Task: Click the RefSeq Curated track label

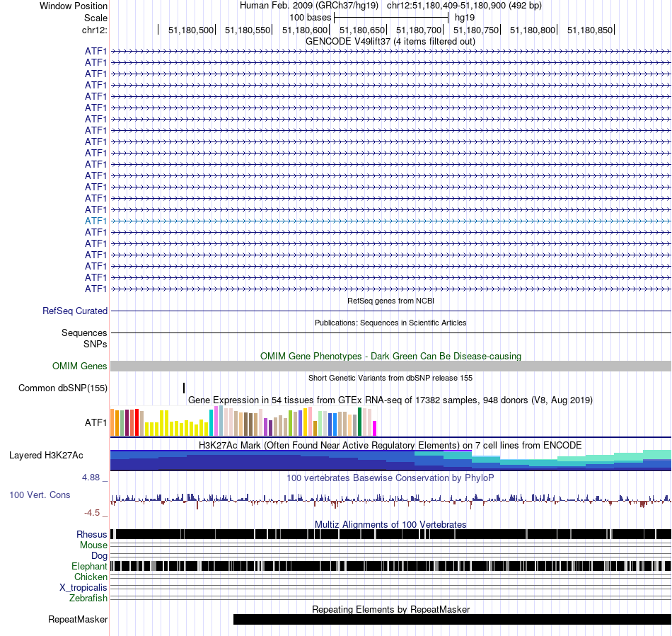Action: pyautogui.click(x=74, y=311)
